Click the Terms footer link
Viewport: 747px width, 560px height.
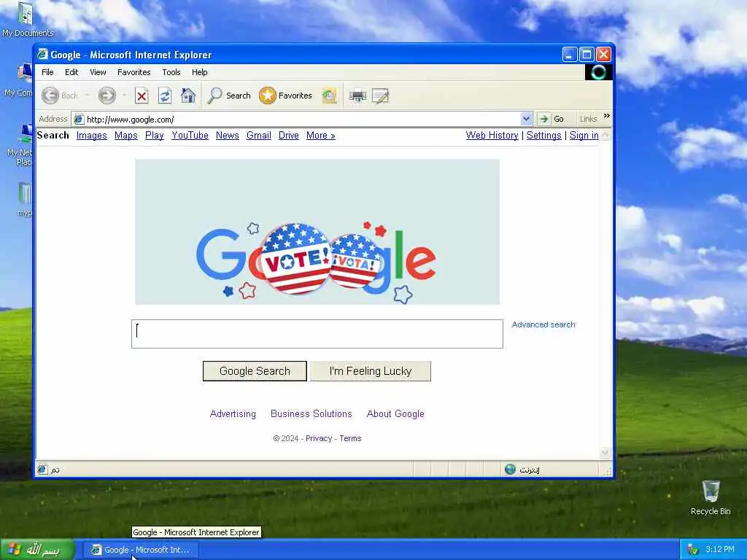pos(350,438)
